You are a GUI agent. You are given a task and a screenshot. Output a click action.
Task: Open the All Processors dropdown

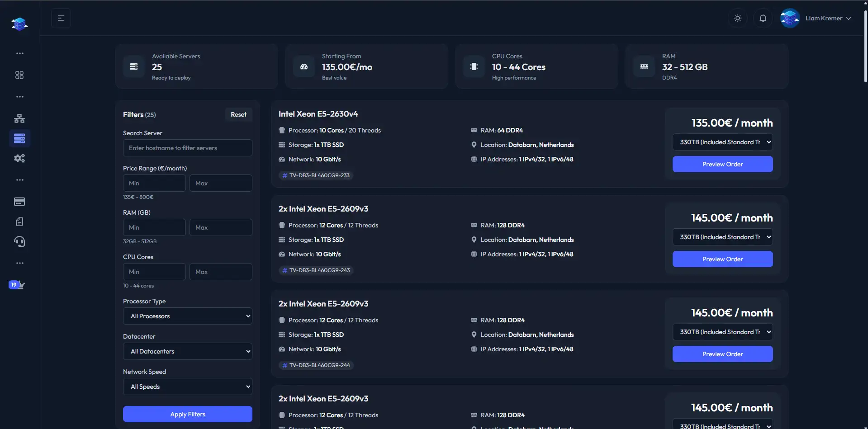pos(187,316)
